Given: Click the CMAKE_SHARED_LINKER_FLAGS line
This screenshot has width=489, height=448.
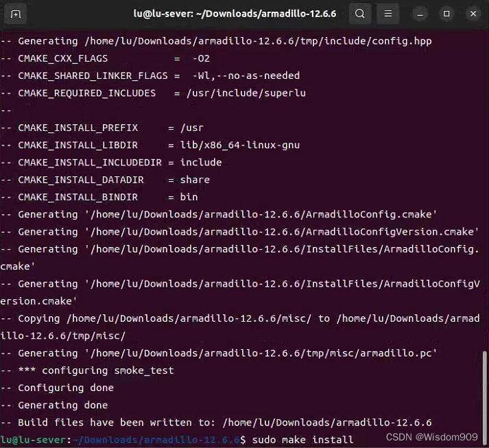Looking at the screenshot, I should pyautogui.click(x=150, y=75).
